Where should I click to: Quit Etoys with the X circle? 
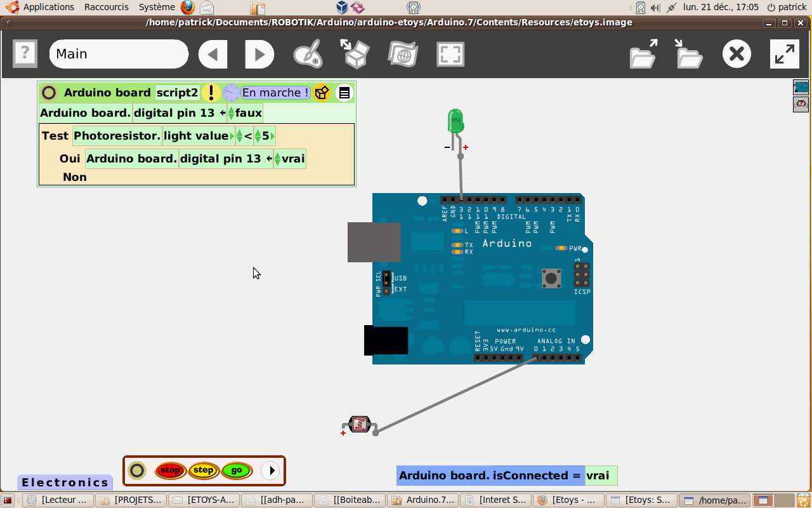[737, 54]
